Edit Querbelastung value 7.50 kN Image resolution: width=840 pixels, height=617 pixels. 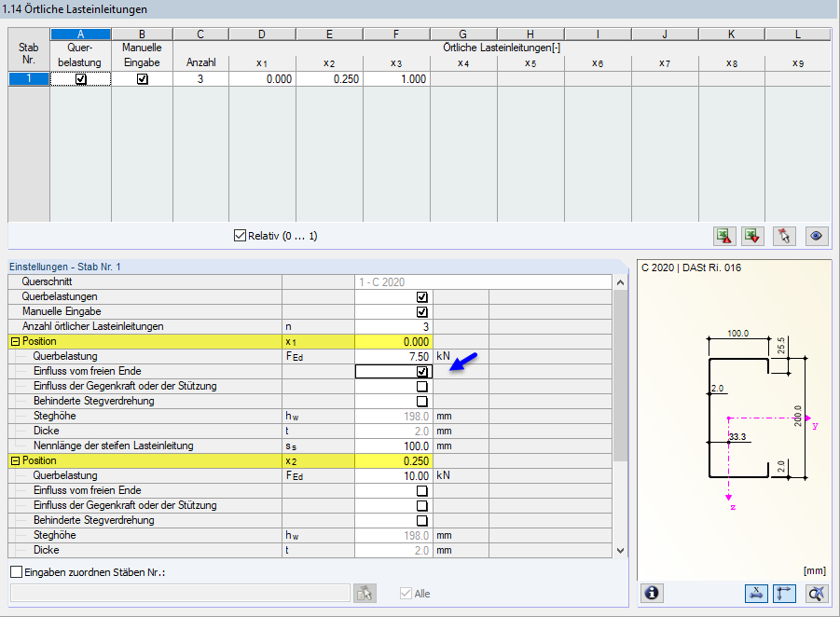[393, 357]
